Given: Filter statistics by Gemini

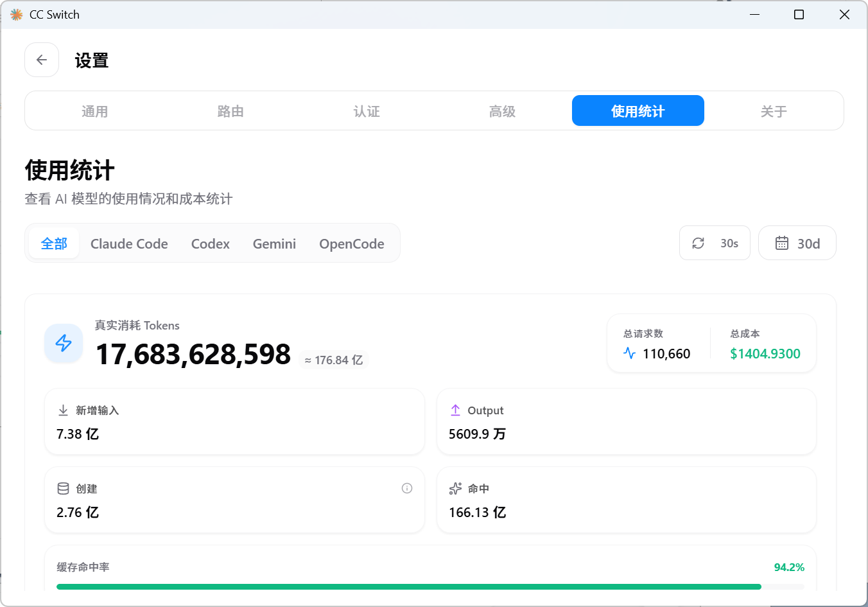Looking at the screenshot, I should (274, 243).
